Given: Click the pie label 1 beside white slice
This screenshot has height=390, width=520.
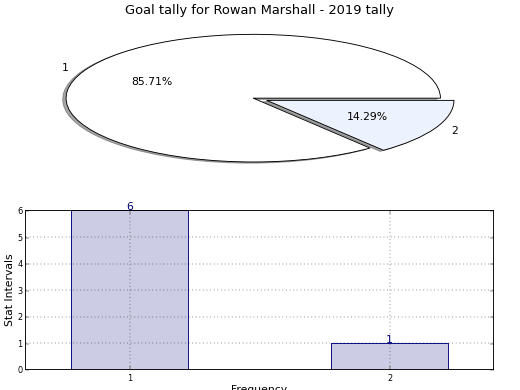Looking at the screenshot, I should [65, 67].
